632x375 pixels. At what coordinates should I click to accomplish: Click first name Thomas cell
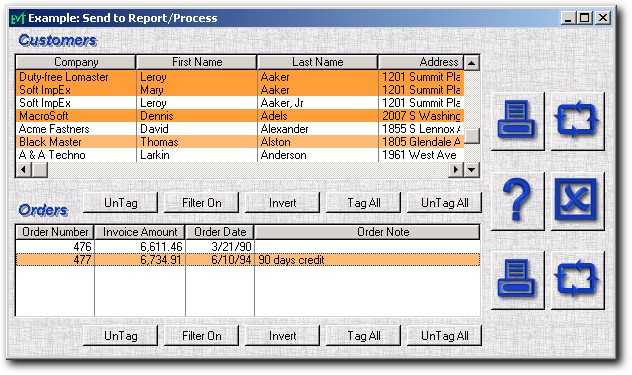click(197, 142)
